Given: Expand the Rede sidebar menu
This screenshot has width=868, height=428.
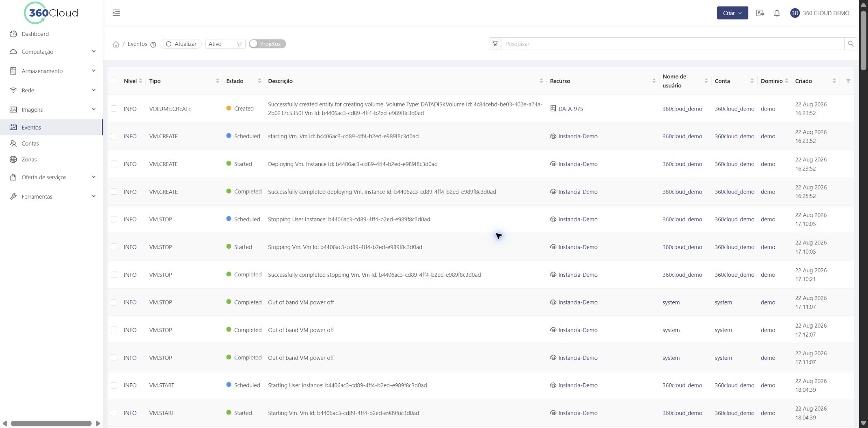Looking at the screenshot, I should [x=51, y=90].
